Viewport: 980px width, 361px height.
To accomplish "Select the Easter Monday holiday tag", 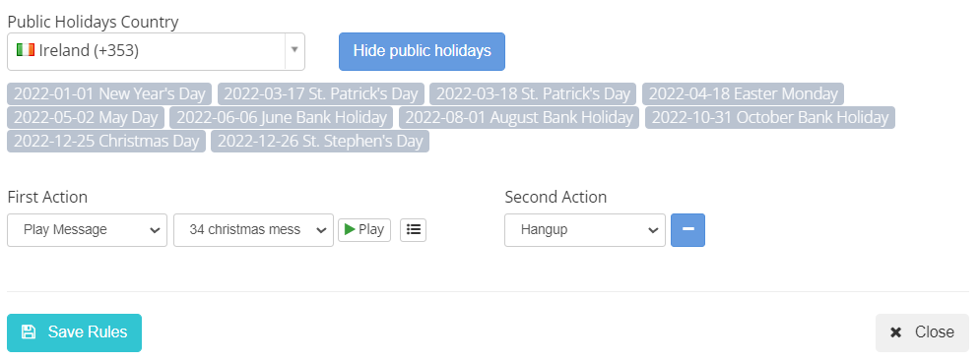I will pyautogui.click(x=743, y=93).
